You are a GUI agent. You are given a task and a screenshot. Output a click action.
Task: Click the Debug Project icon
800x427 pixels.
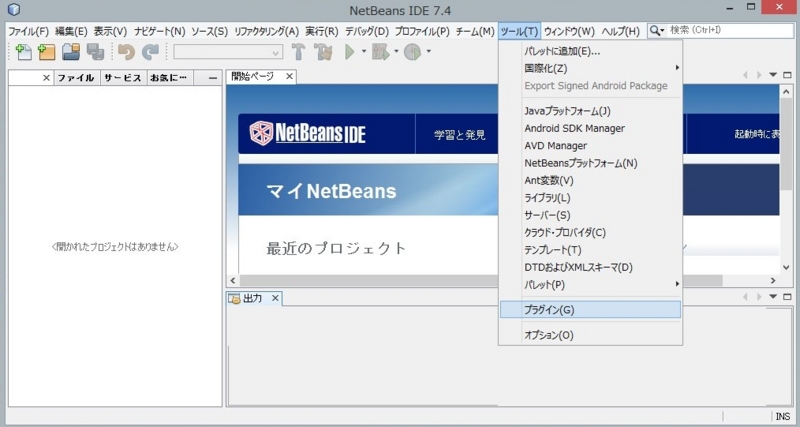(x=381, y=52)
